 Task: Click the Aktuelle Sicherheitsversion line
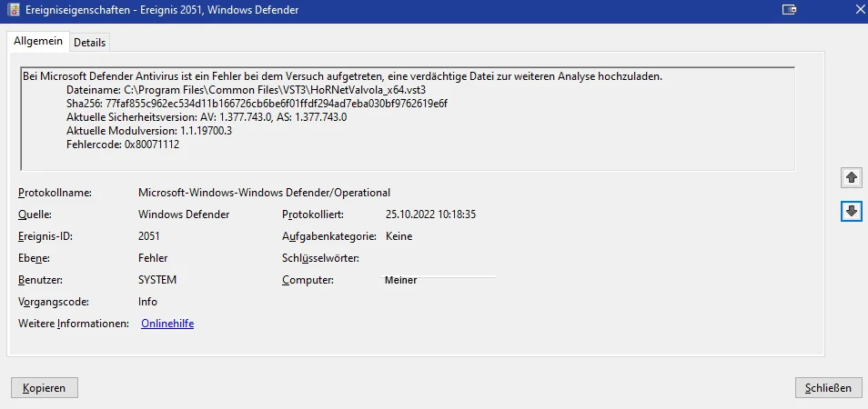(x=207, y=117)
